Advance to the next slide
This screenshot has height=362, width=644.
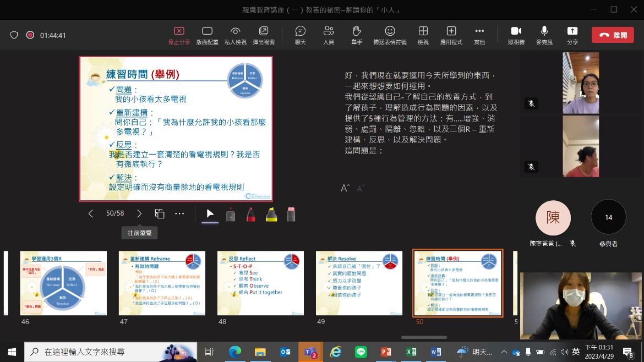[x=139, y=213]
